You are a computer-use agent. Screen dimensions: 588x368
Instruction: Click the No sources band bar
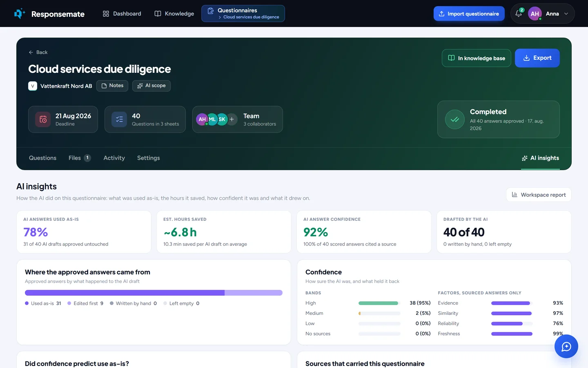pyautogui.click(x=379, y=334)
